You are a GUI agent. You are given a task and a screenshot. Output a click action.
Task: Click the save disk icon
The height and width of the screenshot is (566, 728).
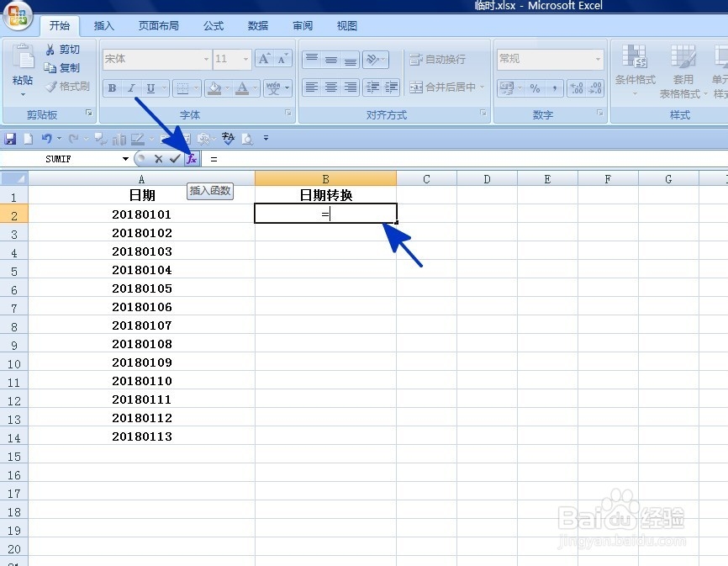pyautogui.click(x=10, y=139)
